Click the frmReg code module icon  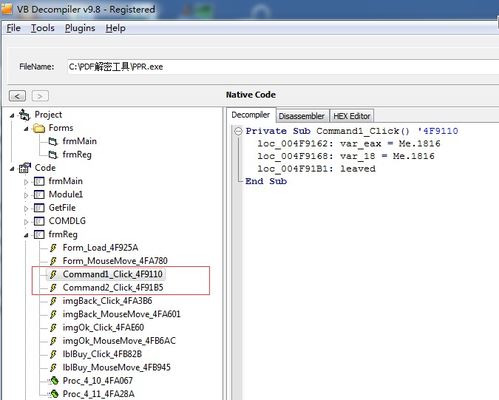click(x=39, y=235)
